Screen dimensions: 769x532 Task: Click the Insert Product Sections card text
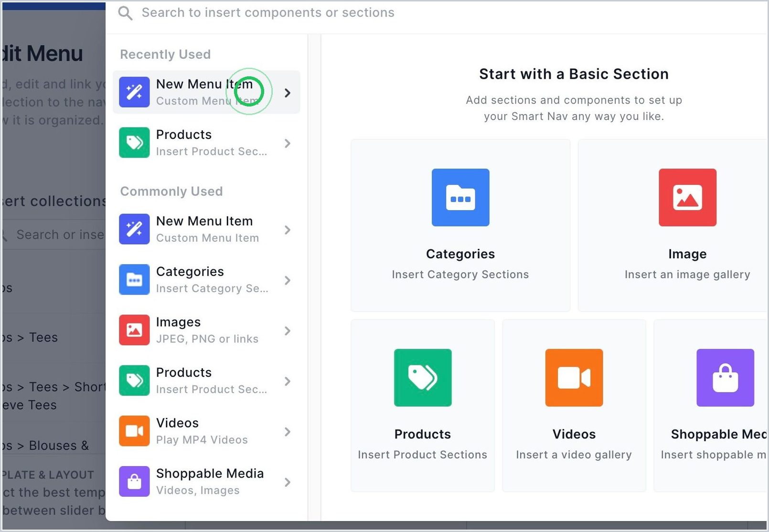[422, 455]
